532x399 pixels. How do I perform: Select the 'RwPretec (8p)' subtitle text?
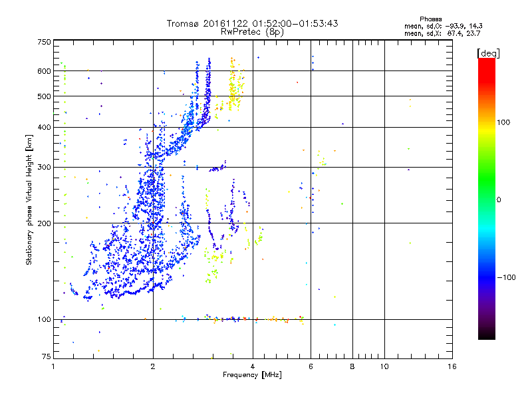[x=253, y=32]
